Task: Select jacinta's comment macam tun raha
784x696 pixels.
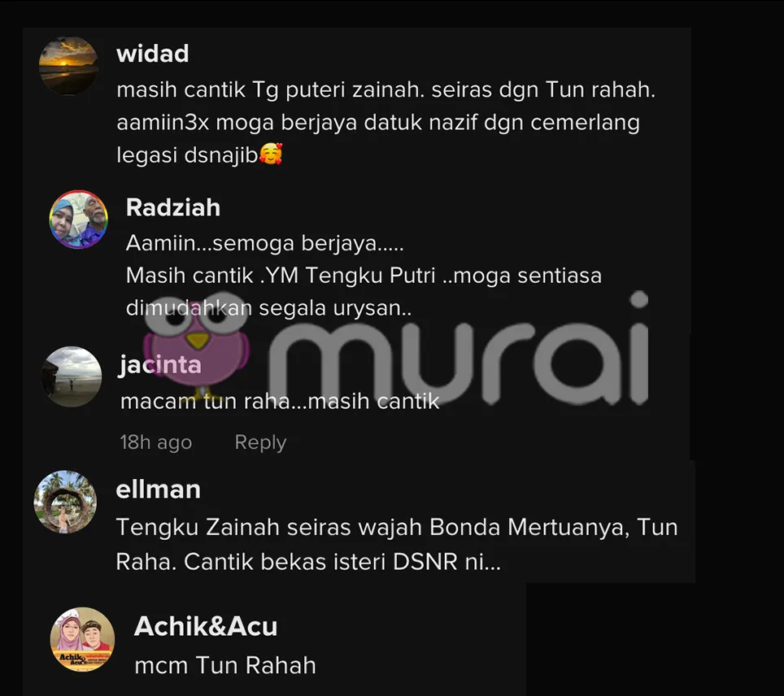Action: (280, 401)
